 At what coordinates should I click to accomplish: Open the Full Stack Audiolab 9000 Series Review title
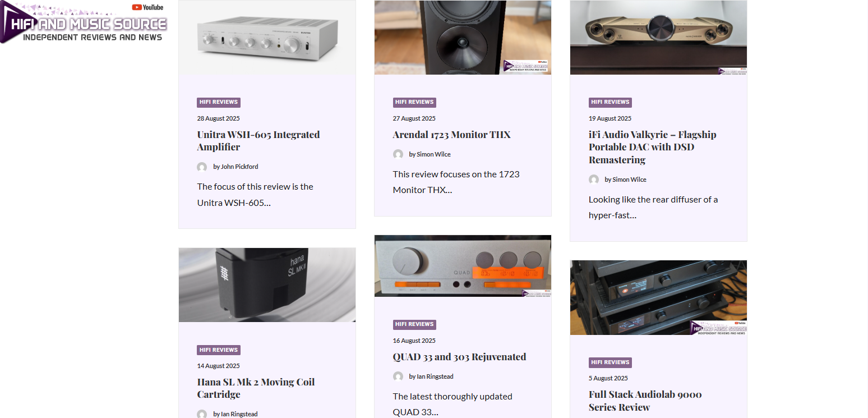point(645,401)
